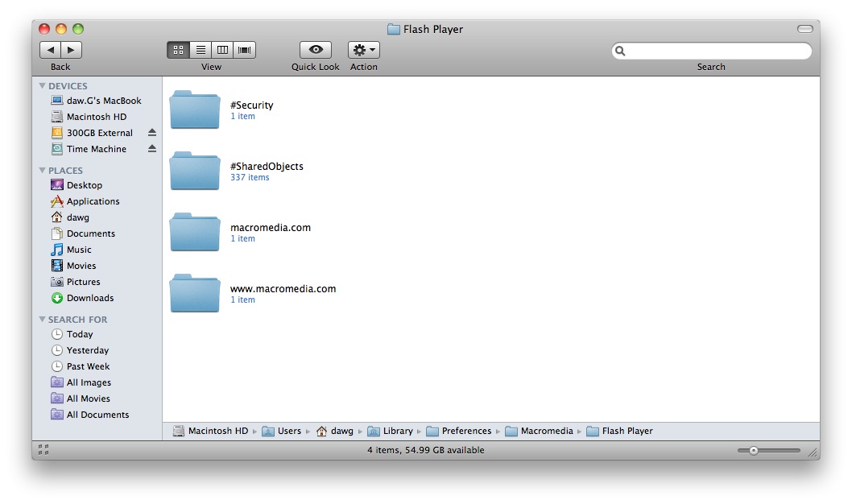Jump to Users in the path bar
Viewport: 852px width, 504px height.
click(282, 431)
